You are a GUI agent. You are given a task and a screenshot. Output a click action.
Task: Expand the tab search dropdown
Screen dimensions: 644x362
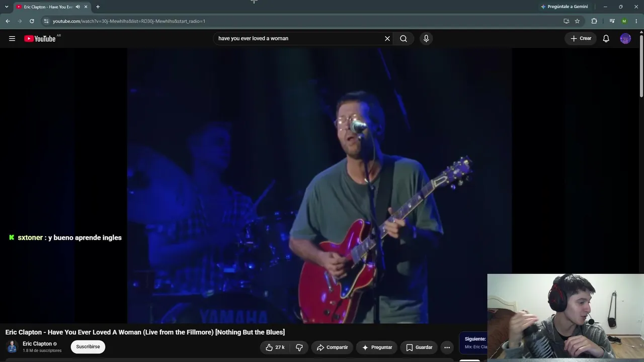click(7, 7)
